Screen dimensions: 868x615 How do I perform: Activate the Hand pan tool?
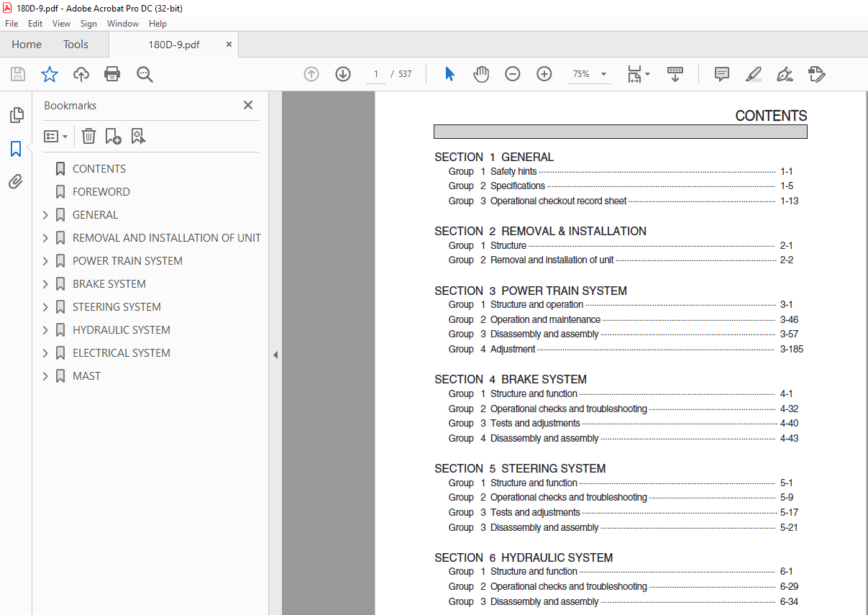[x=481, y=74]
